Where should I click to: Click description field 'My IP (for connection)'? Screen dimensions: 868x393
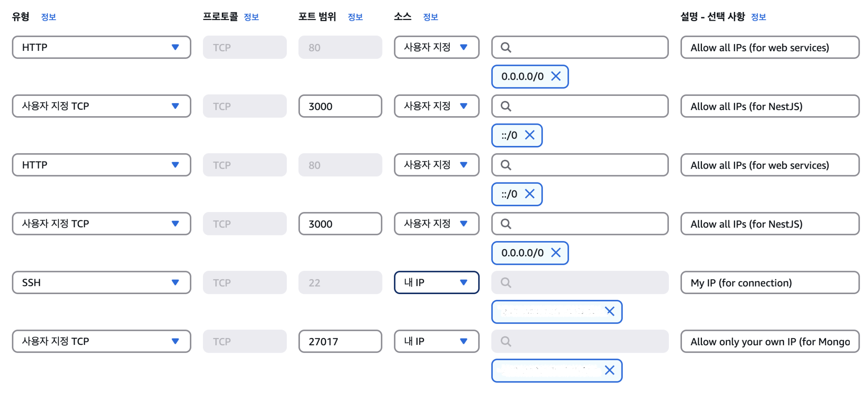770,282
